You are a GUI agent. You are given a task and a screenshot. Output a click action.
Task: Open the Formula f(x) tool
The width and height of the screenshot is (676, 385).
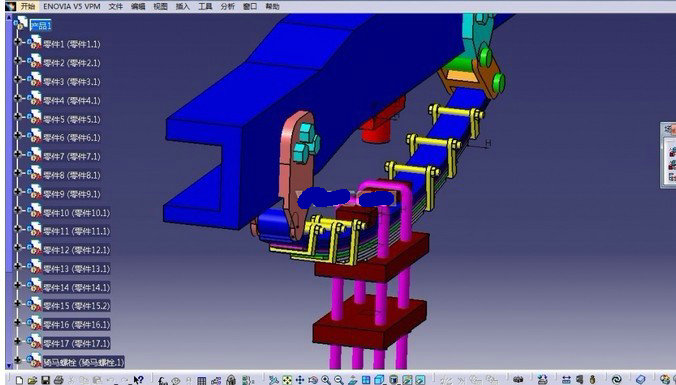[x=163, y=381]
